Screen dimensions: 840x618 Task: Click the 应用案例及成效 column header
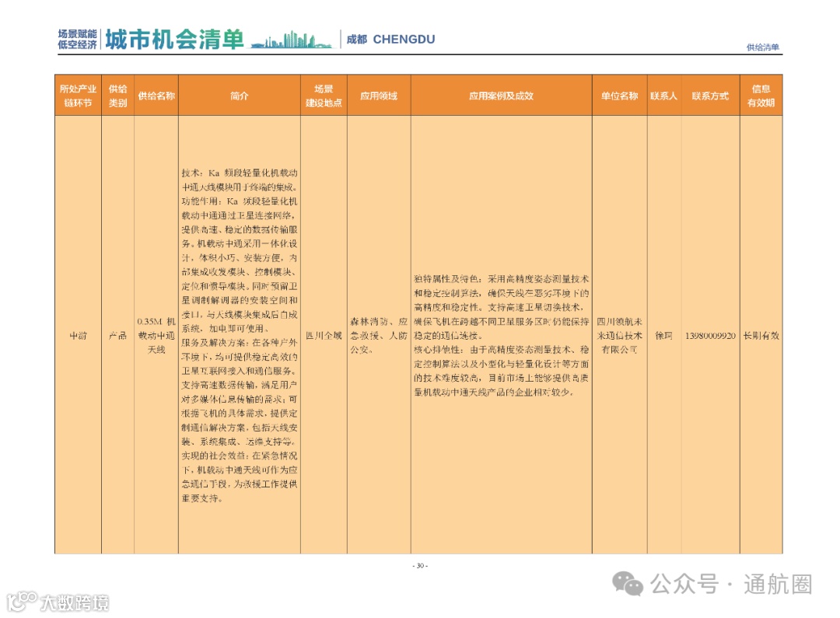(502, 96)
